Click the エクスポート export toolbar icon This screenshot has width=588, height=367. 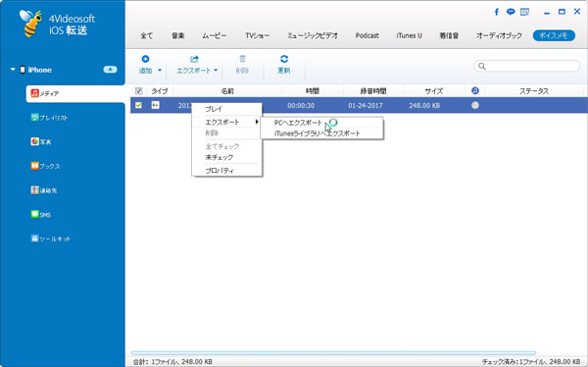pos(194,59)
